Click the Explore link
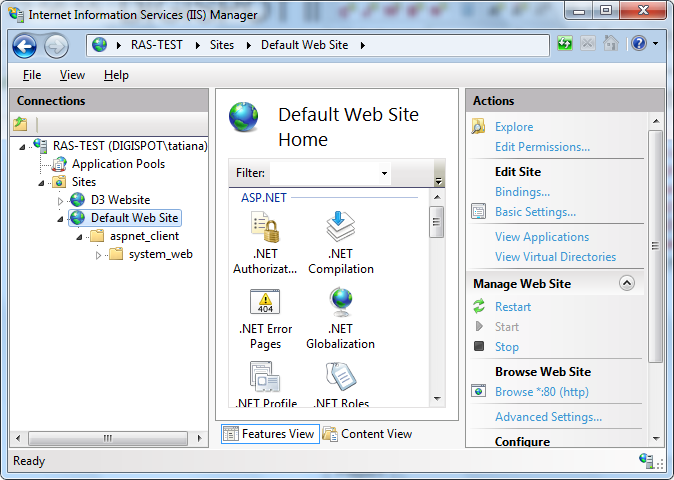This screenshot has height=480, width=674. tap(514, 127)
